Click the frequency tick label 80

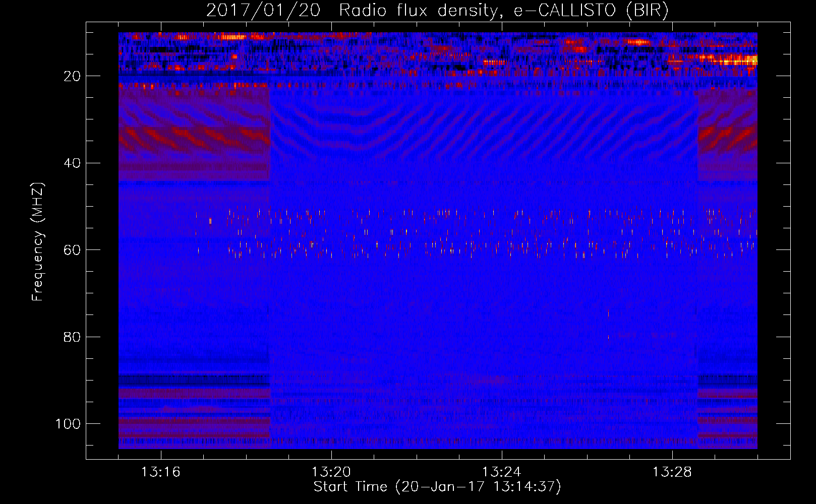coord(72,337)
